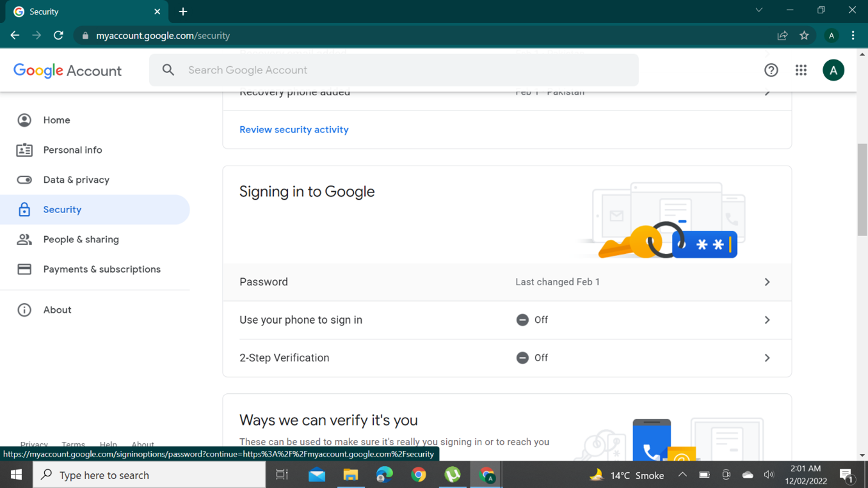Go to Data & privacy section
The image size is (868, 488).
pyautogui.click(x=95, y=180)
